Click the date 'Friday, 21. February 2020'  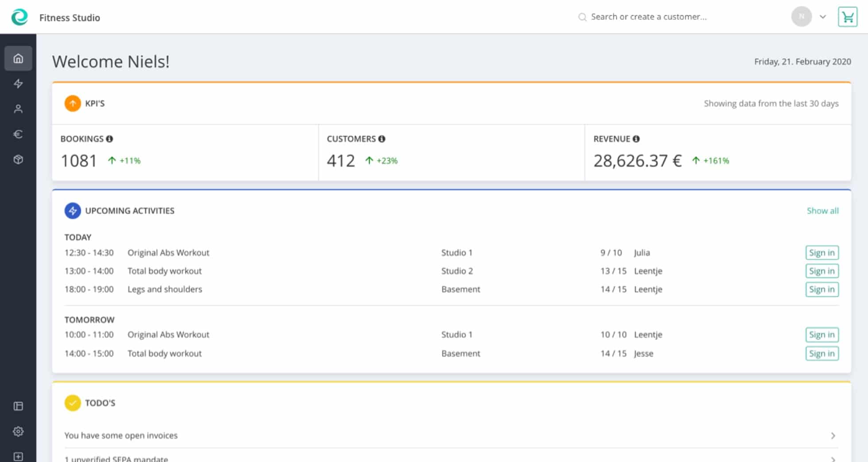802,62
